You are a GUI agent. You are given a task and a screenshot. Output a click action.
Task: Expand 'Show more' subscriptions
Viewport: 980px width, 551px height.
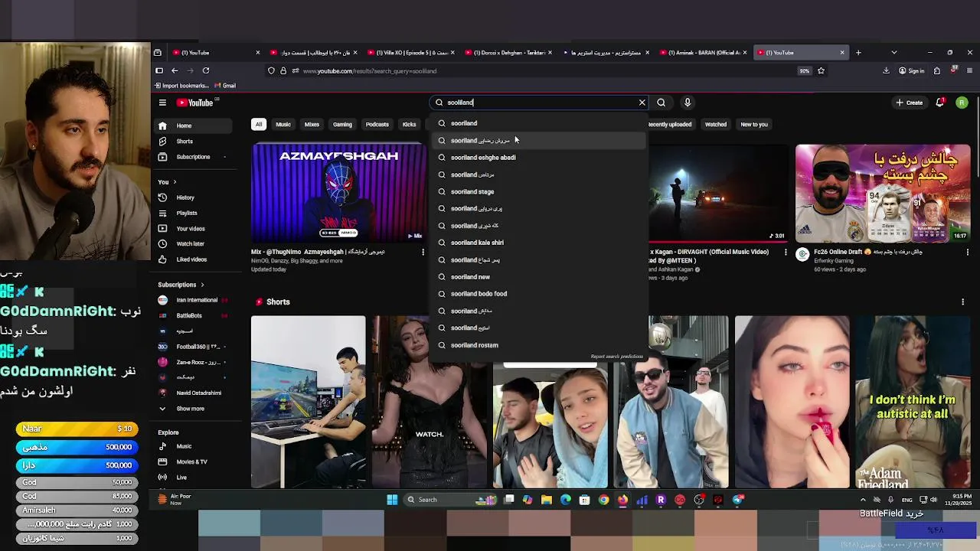(x=194, y=409)
